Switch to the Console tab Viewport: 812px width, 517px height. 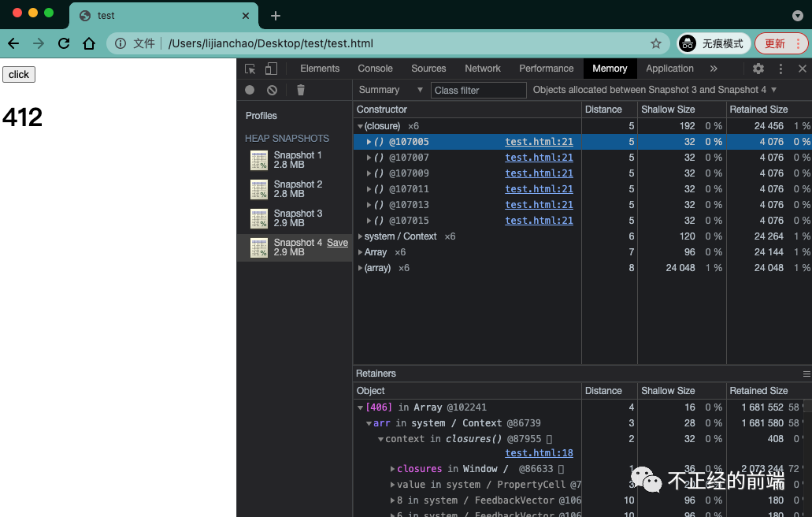click(375, 69)
